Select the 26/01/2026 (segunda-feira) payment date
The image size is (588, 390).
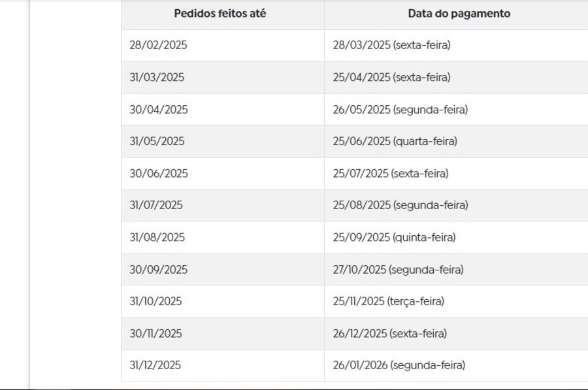click(x=399, y=365)
